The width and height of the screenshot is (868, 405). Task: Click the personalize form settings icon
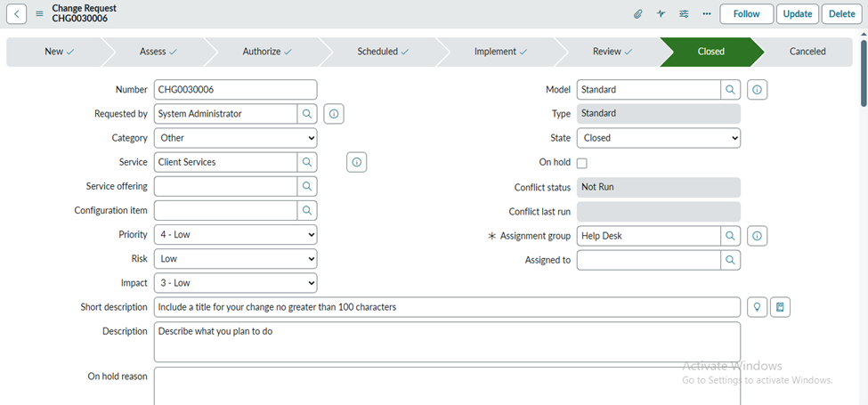point(684,14)
